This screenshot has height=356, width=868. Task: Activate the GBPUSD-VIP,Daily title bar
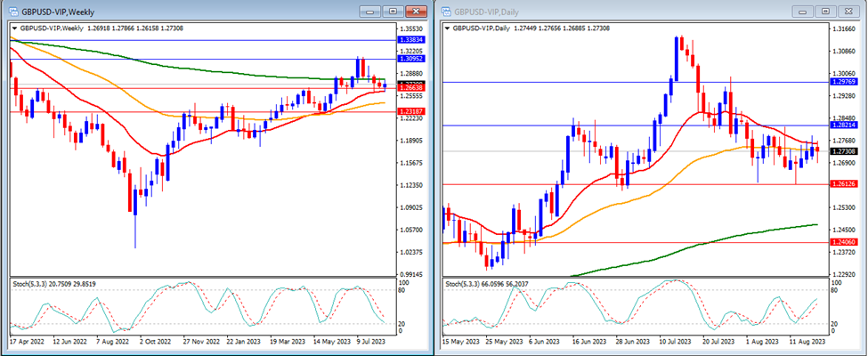[623, 11]
